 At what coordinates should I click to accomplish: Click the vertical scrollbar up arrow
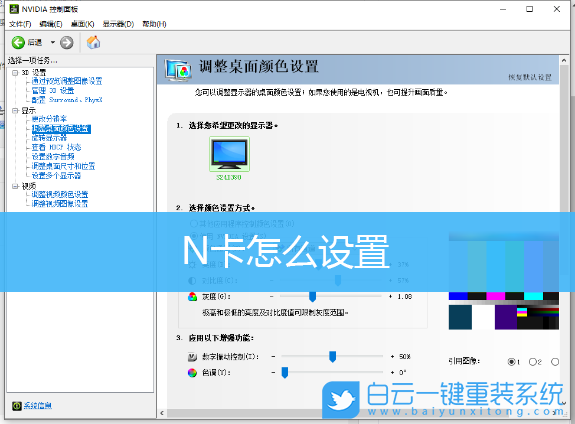click(x=564, y=60)
